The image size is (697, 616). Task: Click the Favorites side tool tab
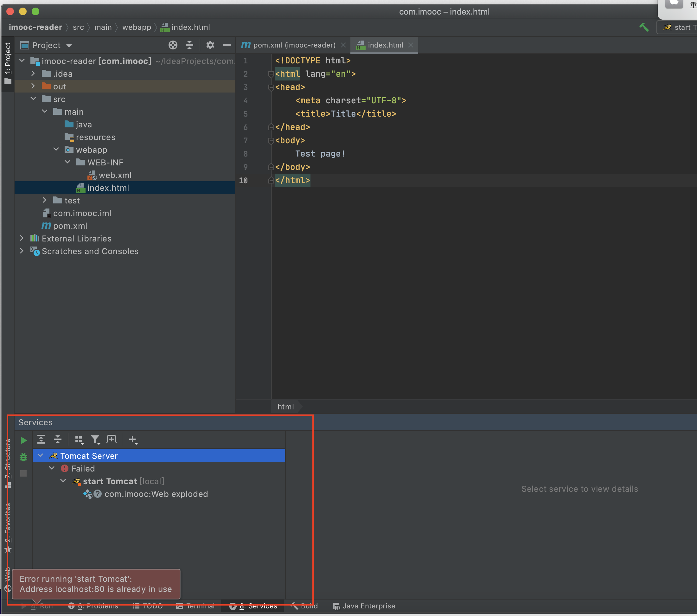tap(8, 529)
